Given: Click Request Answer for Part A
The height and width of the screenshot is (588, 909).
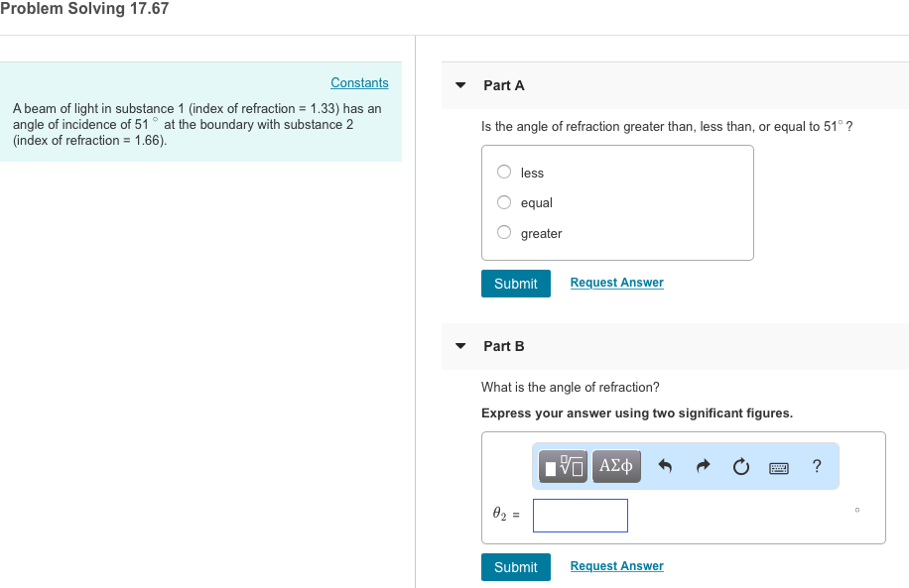Looking at the screenshot, I should [x=616, y=283].
